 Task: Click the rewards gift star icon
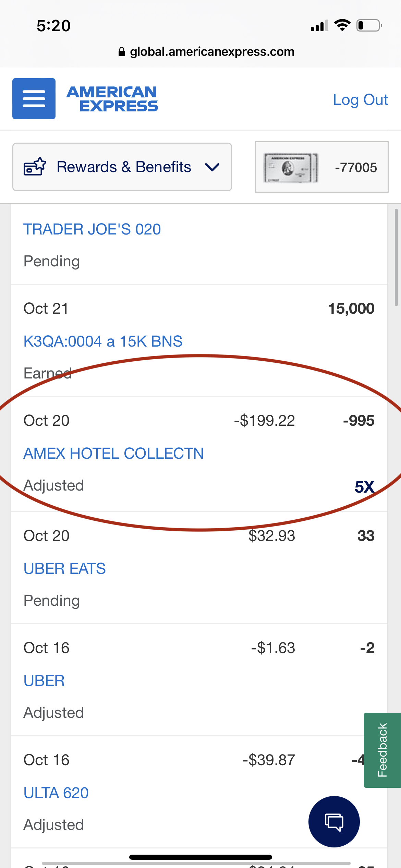coord(35,167)
